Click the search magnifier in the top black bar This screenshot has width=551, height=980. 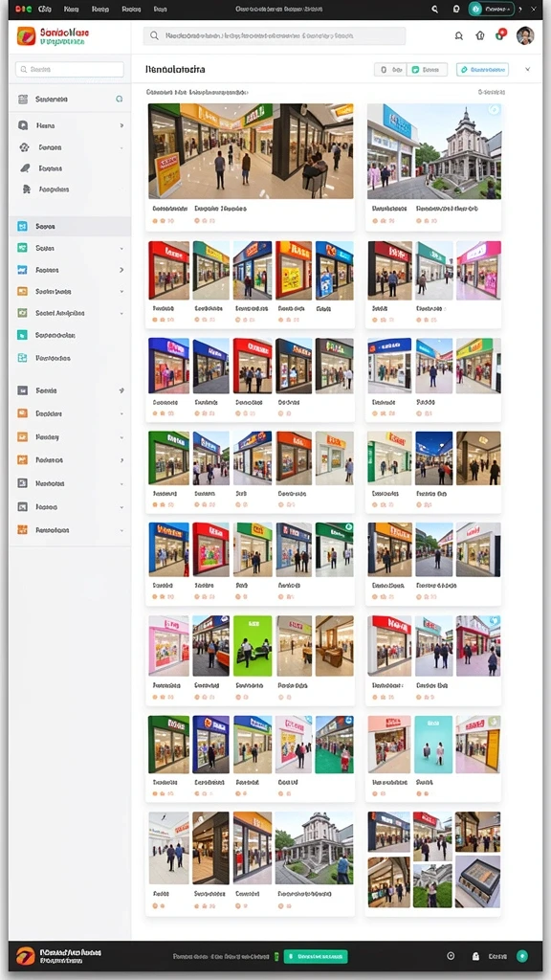tap(435, 10)
